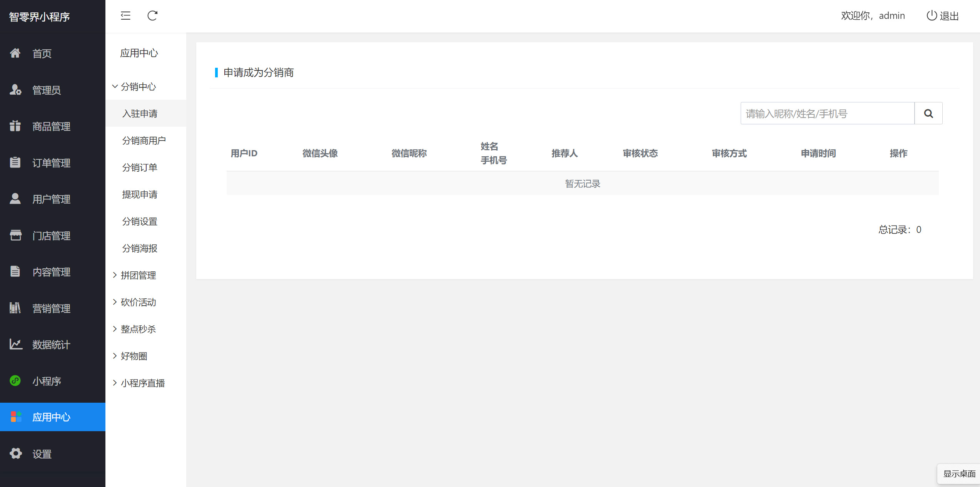Expand the 拼团管理 group
This screenshot has width=980, height=487.
pos(138,275)
